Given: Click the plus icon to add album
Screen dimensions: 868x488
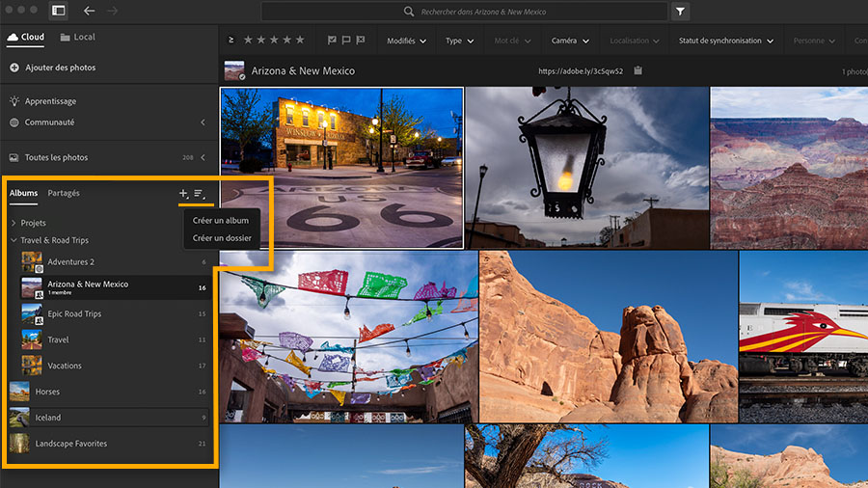Looking at the screenshot, I should (183, 194).
